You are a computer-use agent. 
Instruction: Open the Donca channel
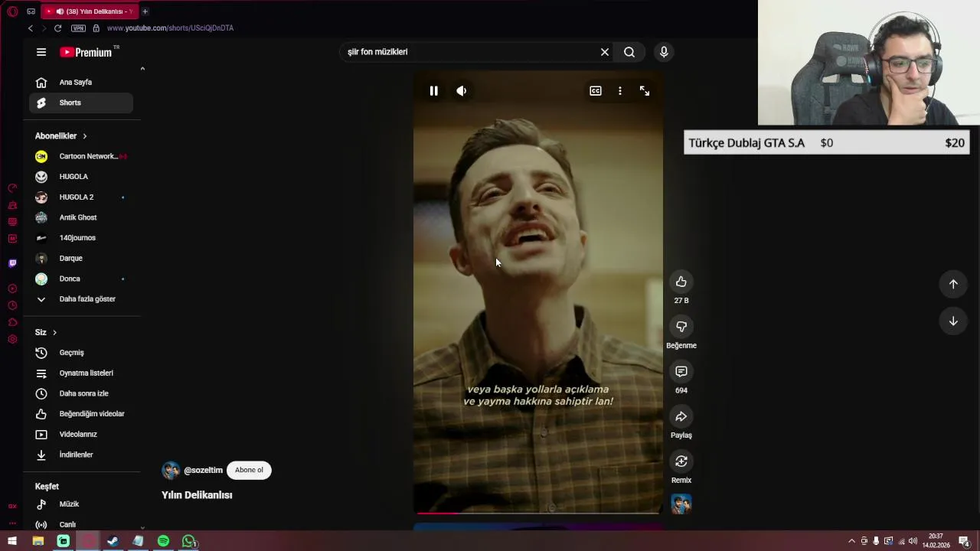tap(80, 279)
